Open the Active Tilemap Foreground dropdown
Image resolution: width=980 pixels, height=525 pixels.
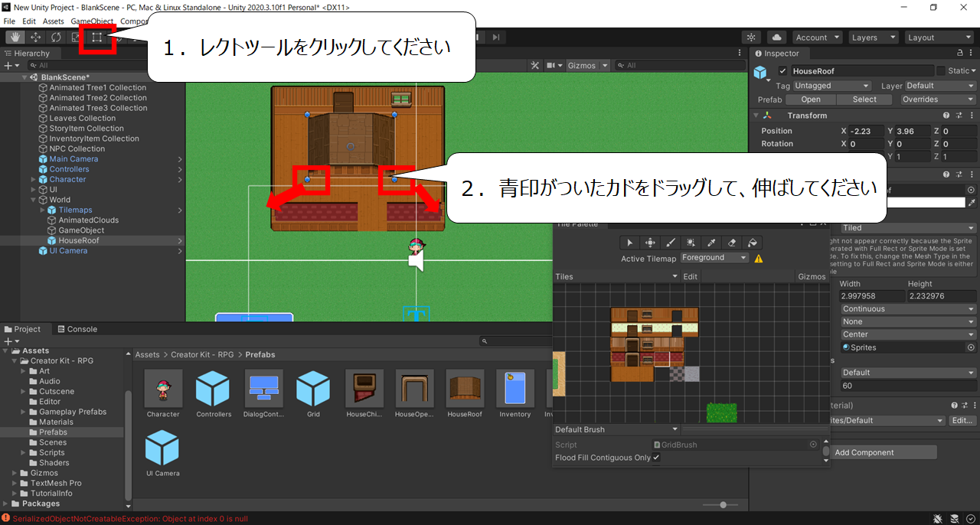[715, 258]
